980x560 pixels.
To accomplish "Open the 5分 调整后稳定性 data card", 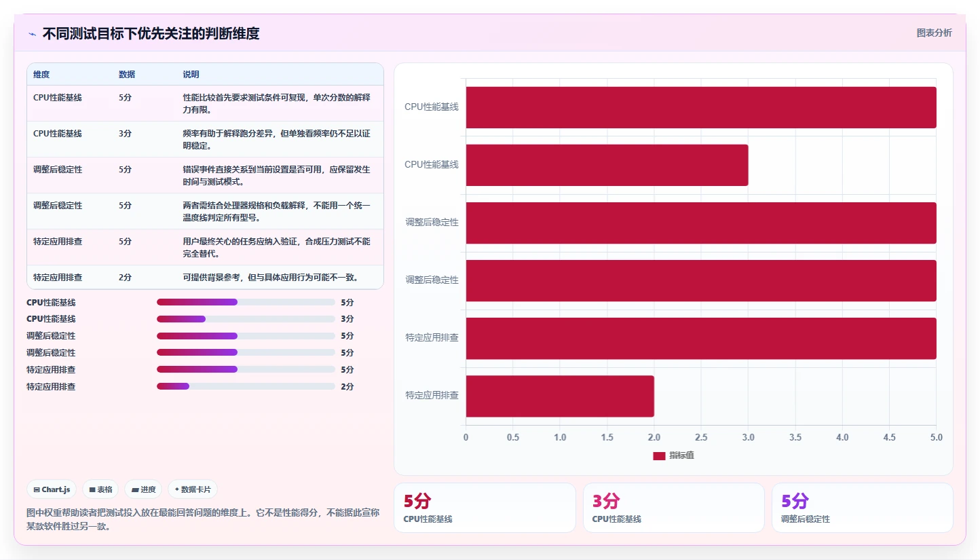I will click(x=863, y=508).
